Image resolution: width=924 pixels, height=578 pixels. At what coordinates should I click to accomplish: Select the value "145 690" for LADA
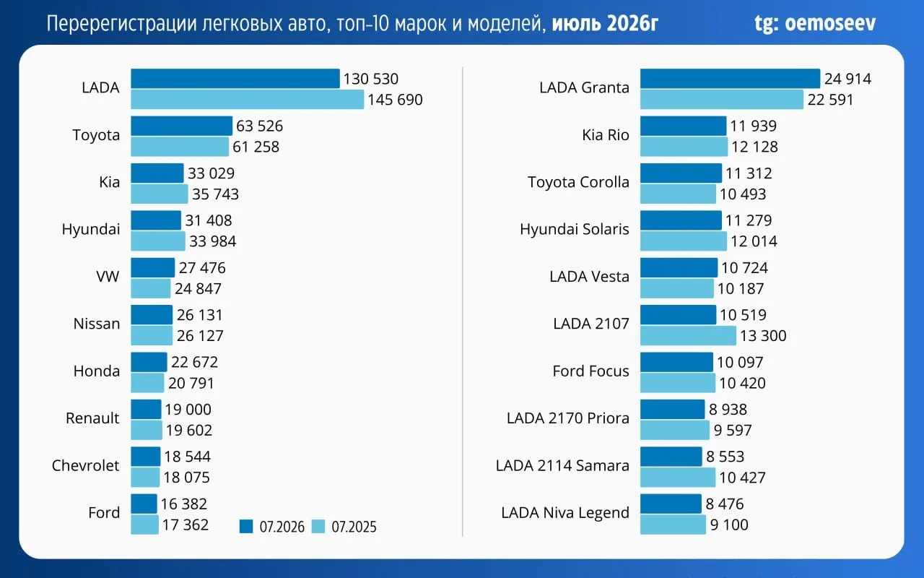tap(396, 100)
